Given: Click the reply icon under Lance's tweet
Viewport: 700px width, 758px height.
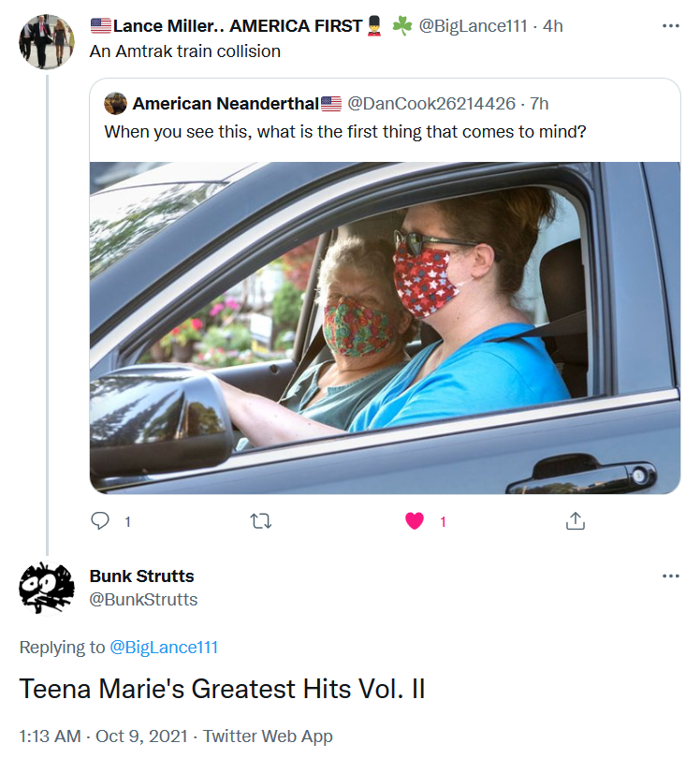Looking at the screenshot, I should pyautogui.click(x=100, y=521).
